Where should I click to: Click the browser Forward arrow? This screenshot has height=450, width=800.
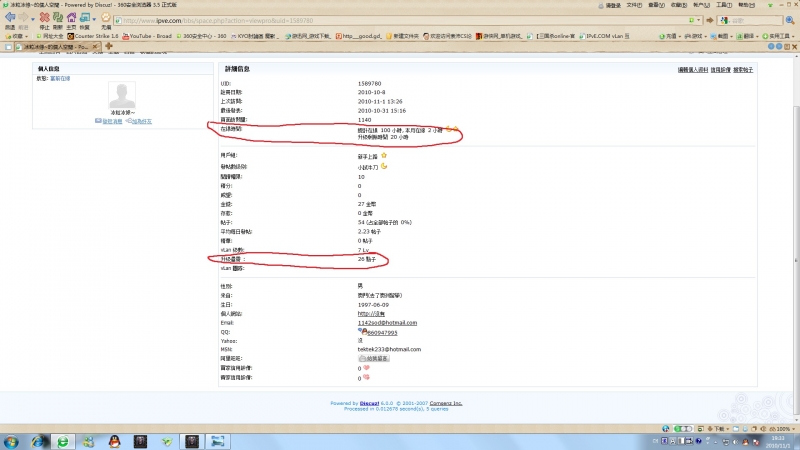[23, 18]
